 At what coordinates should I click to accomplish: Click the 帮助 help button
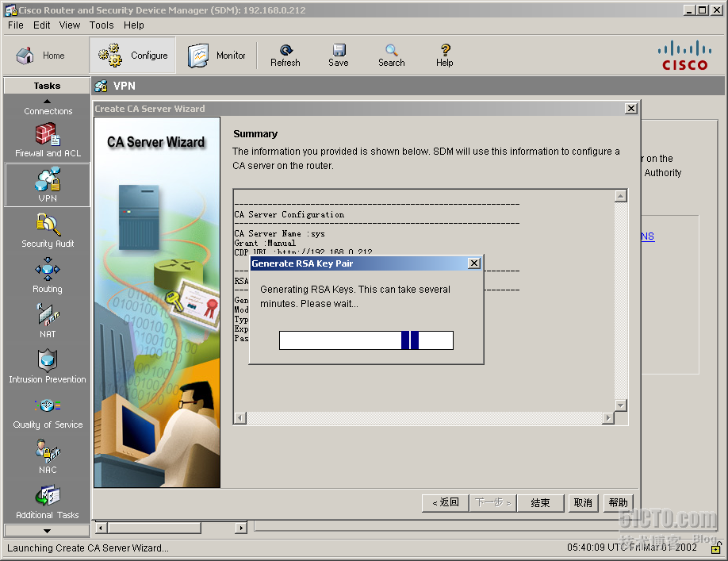point(618,503)
